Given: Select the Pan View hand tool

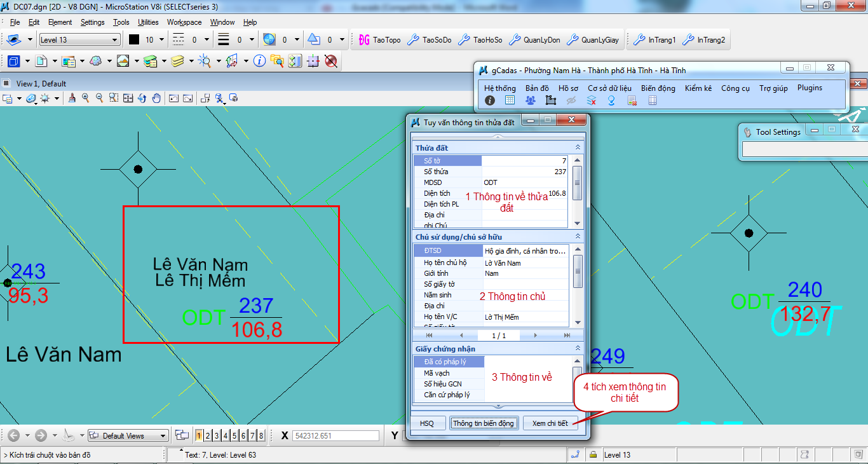Looking at the screenshot, I should coord(156,98).
